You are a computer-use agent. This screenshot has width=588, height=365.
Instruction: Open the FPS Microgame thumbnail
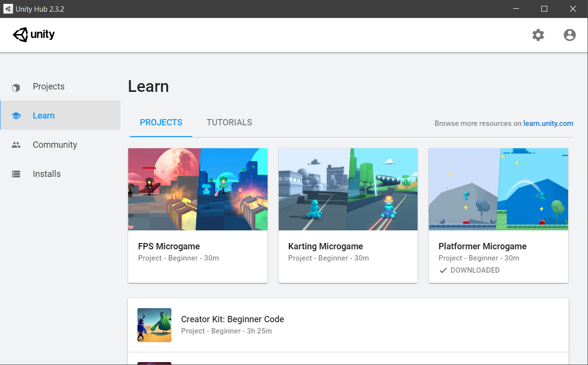[x=198, y=189]
